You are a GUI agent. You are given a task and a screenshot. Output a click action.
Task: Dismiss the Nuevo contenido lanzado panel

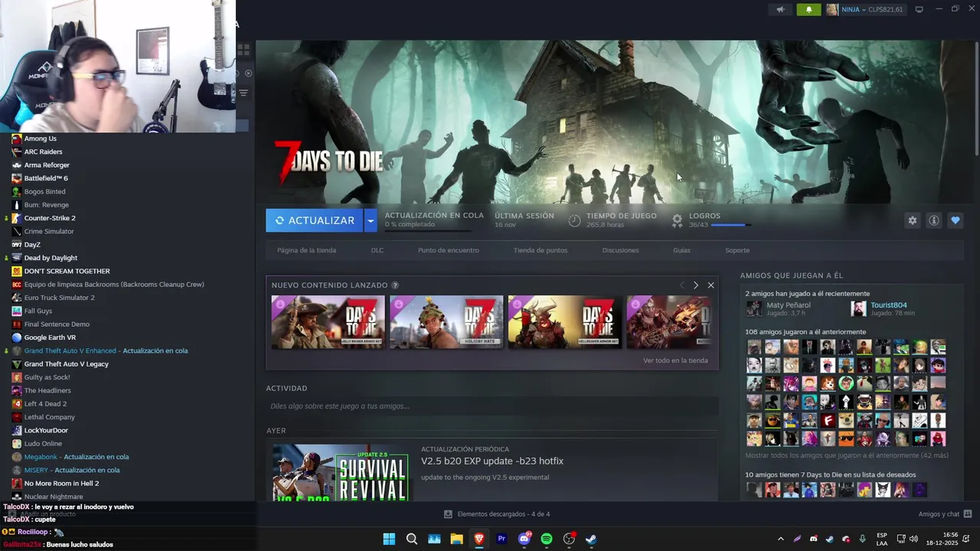pos(710,285)
